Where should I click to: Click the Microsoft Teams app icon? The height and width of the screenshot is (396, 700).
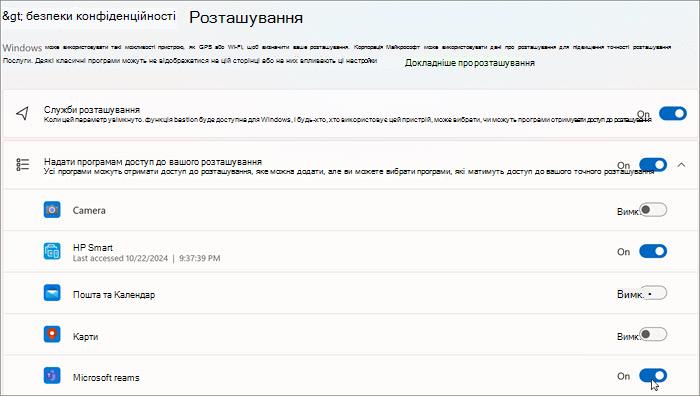[52, 376]
